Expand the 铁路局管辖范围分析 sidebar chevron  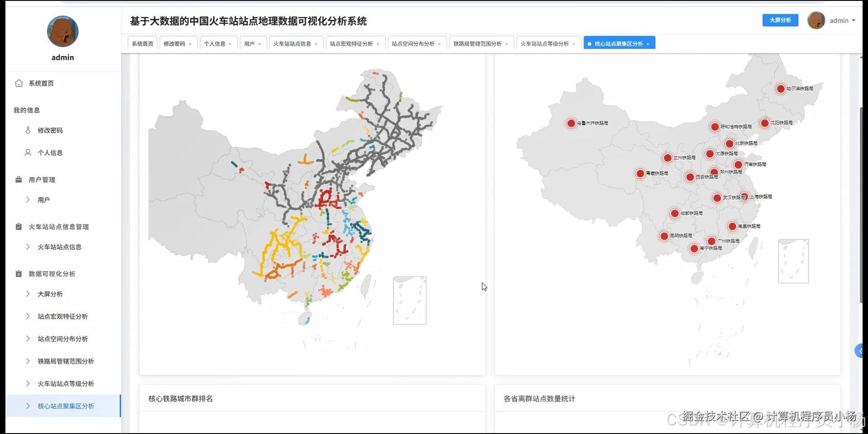(x=28, y=361)
